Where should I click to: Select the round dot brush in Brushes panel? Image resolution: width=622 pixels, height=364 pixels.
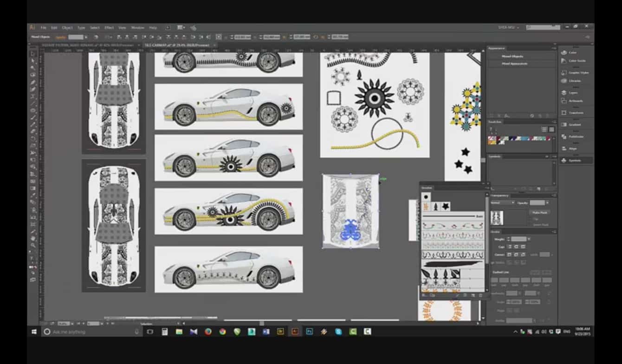pos(426,197)
